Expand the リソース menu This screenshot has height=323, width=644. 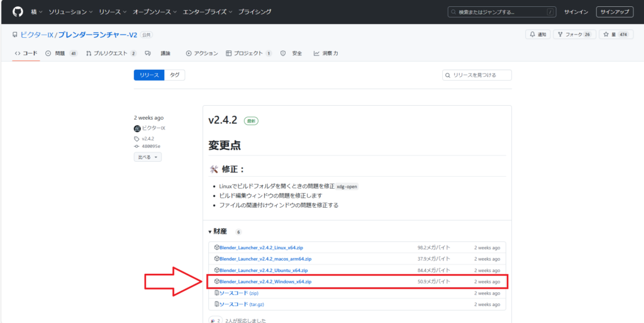[x=113, y=12]
